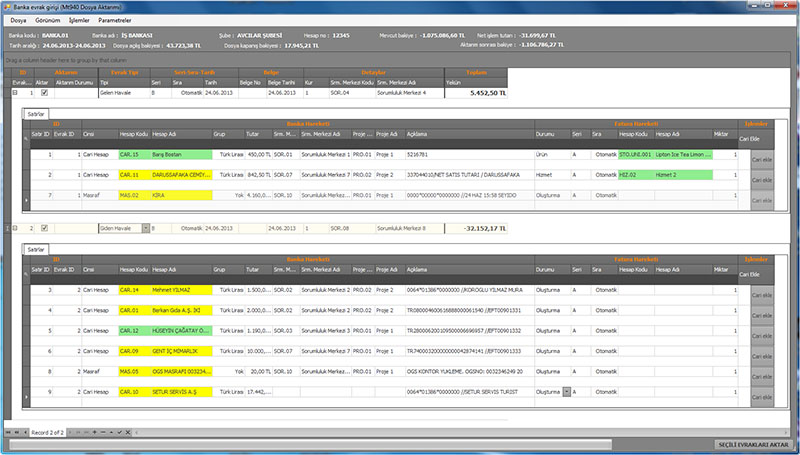Go to first record in navigator
This screenshot has height=455, width=800.
click(x=8, y=433)
